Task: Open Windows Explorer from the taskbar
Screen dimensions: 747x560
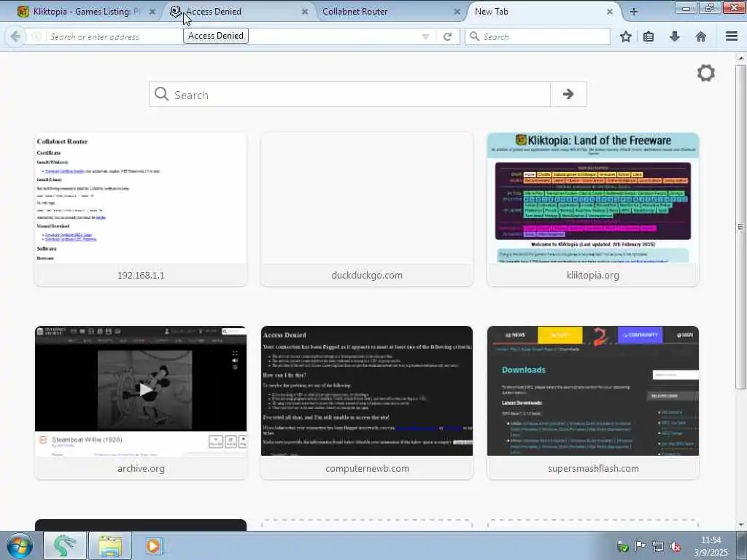Action: click(110, 545)
